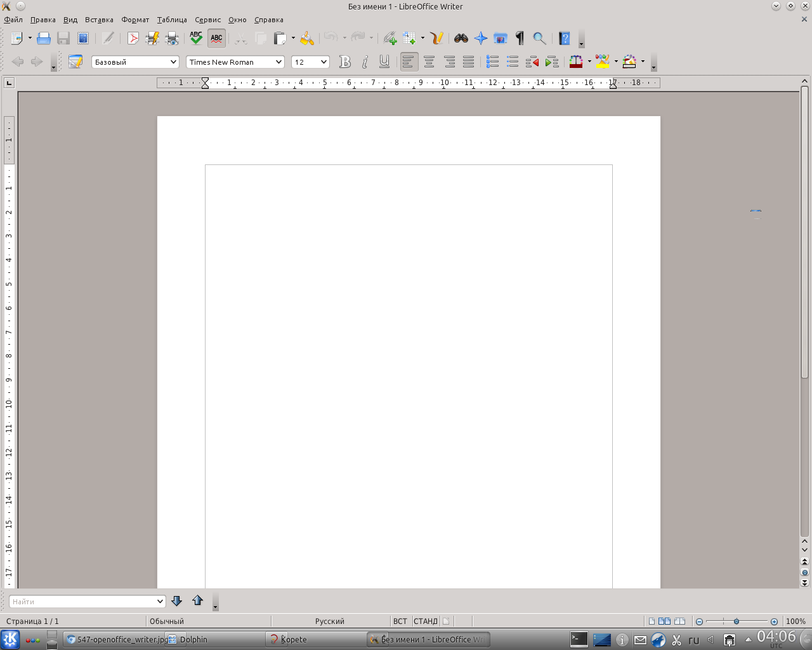The height and width of the screenshot is (650, 812).
Task: Insert a table with grid icon
Action: pyautogui.click(x=409, y=38)
